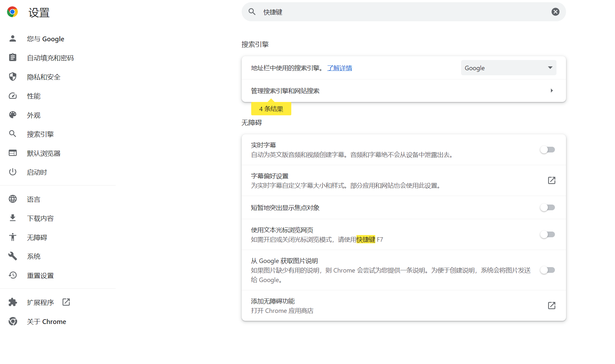Enable the 实时字幕 toggle
The width and height of the screenshot is (615, 364).
pos(548,150)
